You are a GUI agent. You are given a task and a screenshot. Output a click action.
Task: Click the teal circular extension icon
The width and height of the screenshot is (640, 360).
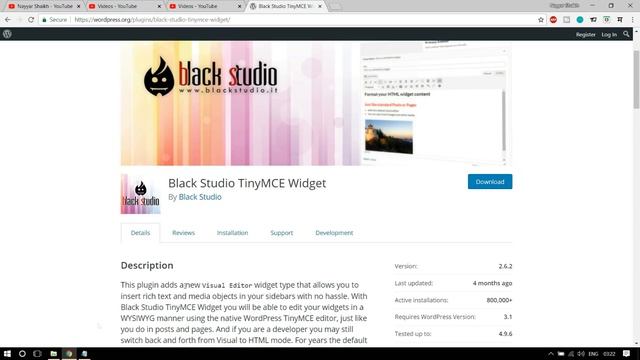point(580,20)
